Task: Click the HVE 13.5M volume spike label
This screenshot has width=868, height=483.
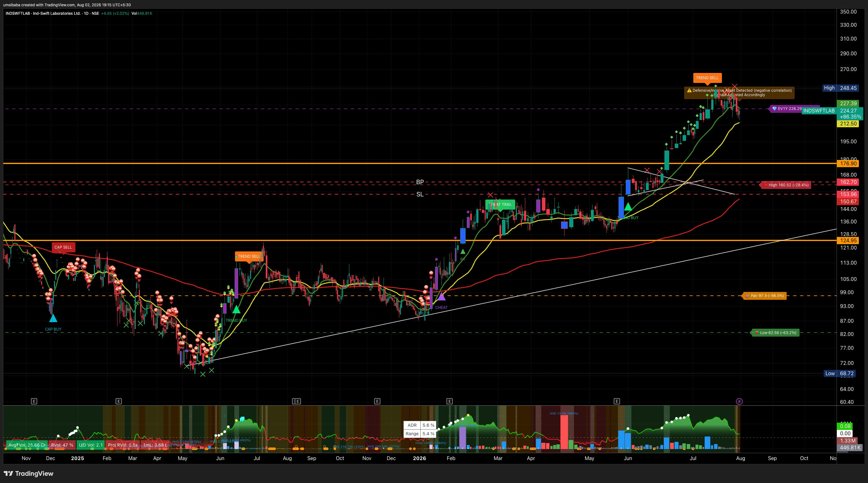Action: [x=564, y=413]
